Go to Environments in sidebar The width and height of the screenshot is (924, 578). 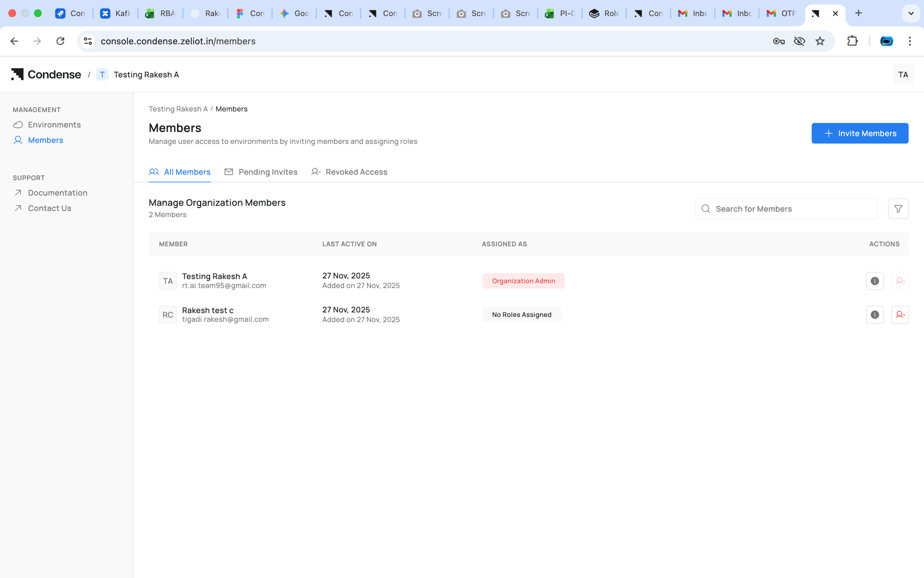click(54, 124)
